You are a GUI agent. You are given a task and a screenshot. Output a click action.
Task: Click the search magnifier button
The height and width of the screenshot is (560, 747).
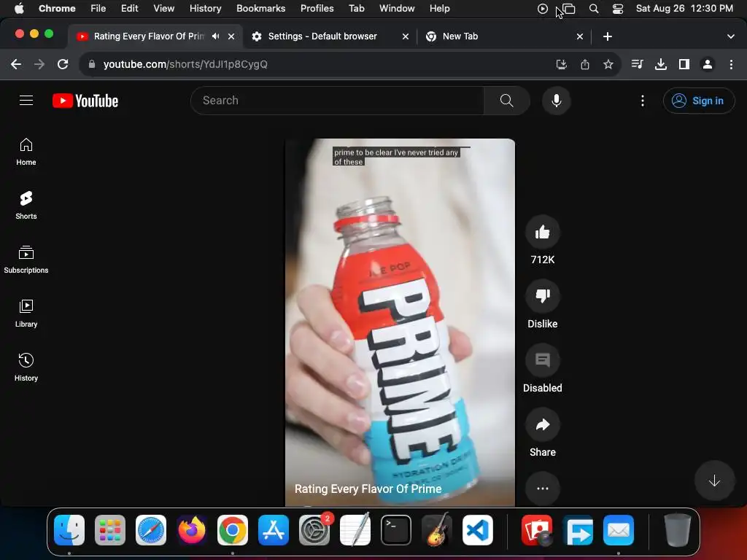pos(506,101)
